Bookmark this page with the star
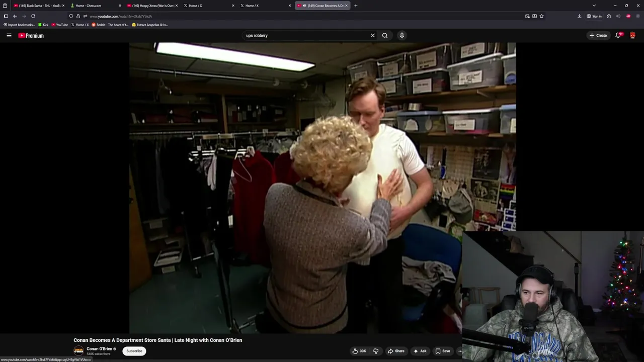 tap(541, 16)
